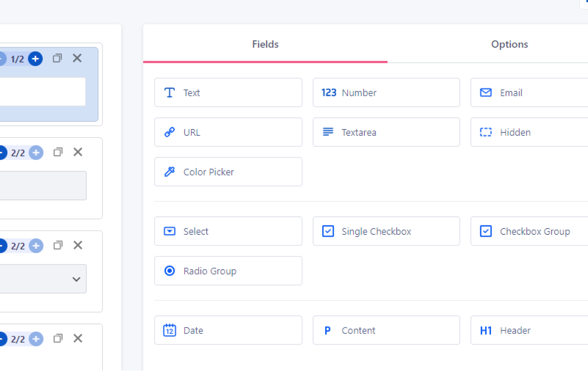The width and height of the screenshot is (588, 380).
Task: Add a Text field
Action: pos(228,93)
